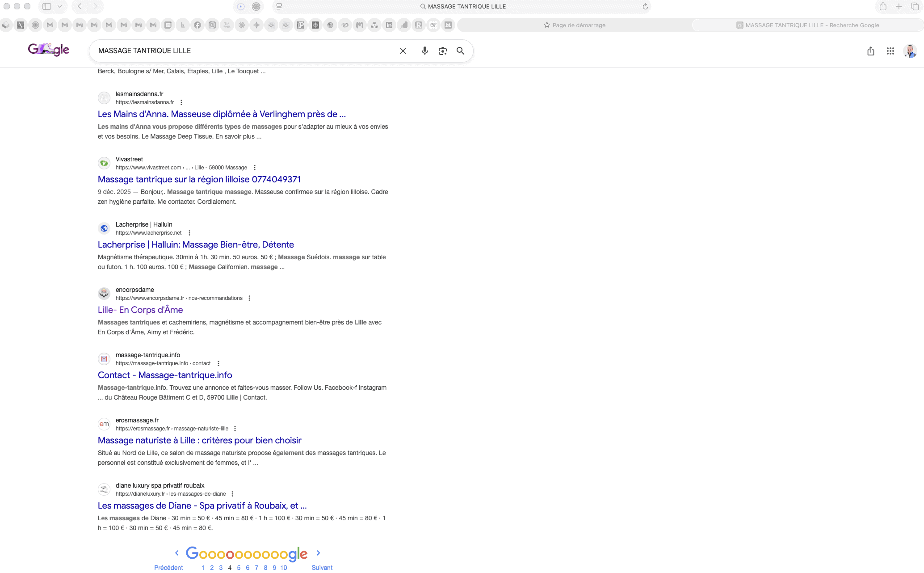Go to results page 3
The width and height of the screenshot is (924, 573).
click(221, 568)
